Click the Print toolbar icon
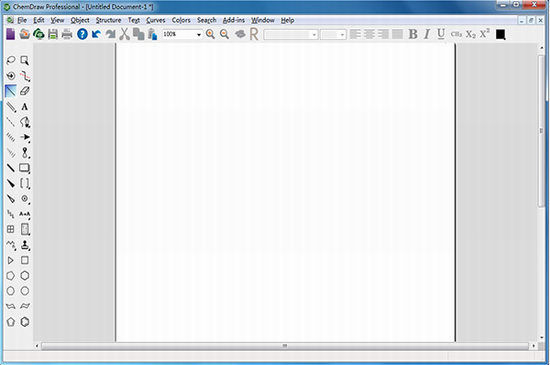 [x=67, y=34]
